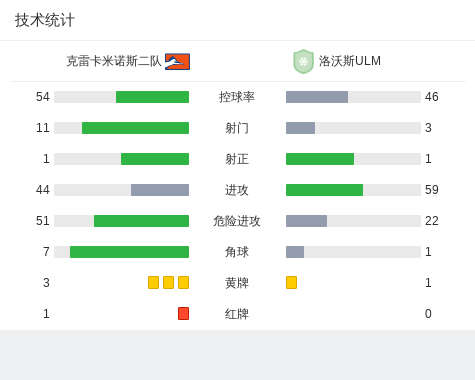The height and width of the screenshot is (380, 475).
Task: Click the 克雷卡米诺斯二队 team logo
Action: point(177,62)
